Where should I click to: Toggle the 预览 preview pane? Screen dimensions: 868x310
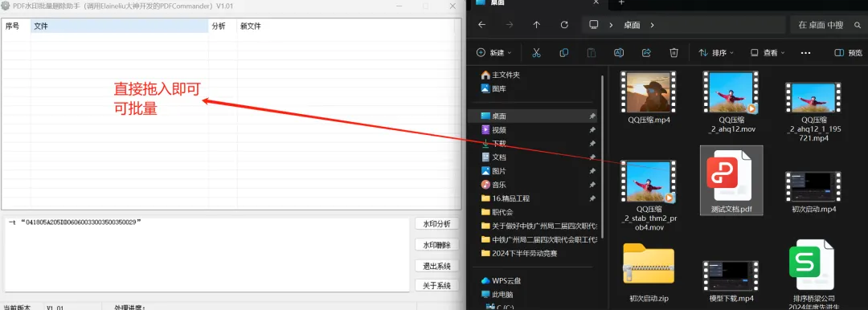click(x=848, y=52)
